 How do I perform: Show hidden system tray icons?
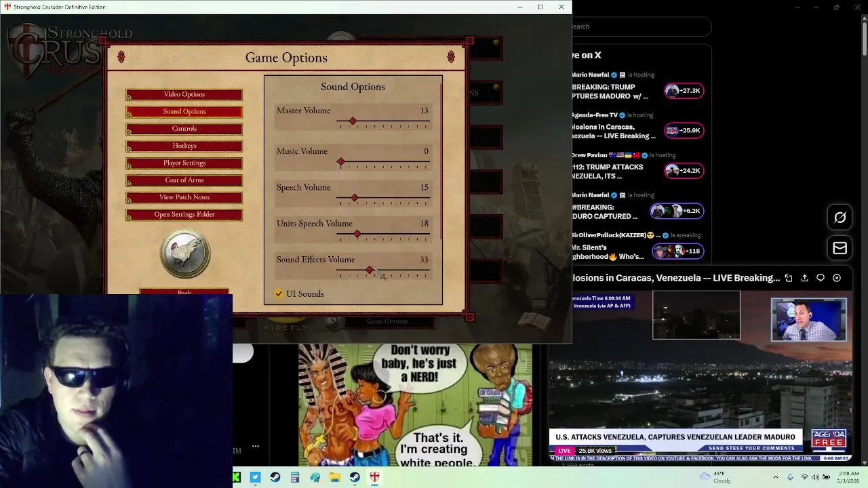[x=776, y=477]
